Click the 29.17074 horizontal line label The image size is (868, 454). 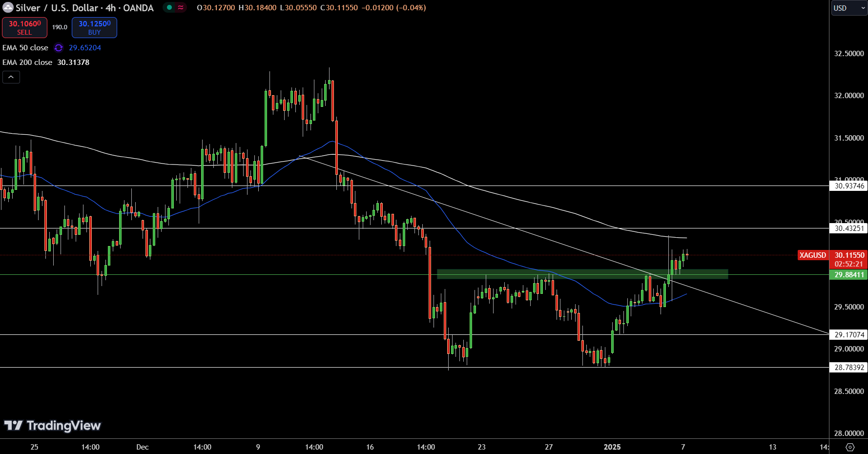click(x=849, y=335)
